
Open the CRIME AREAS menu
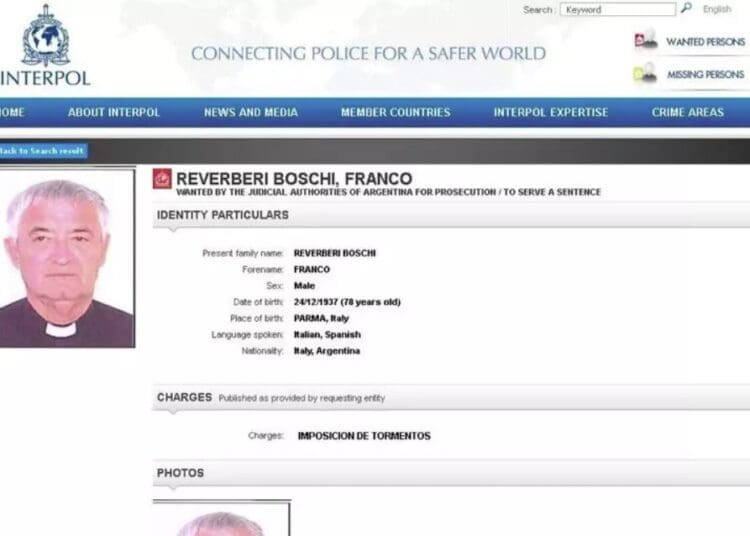click(x=687, y=112)
